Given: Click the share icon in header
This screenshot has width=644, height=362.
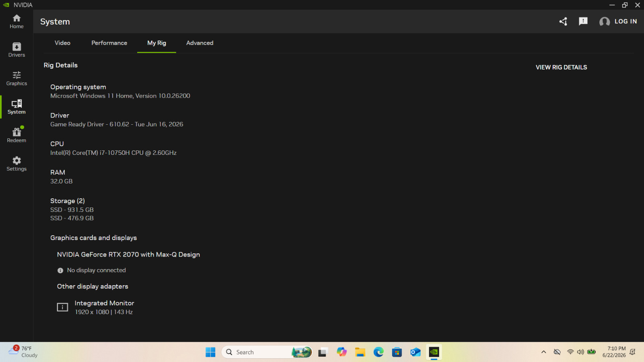Looking at the screenshot, I should [563, 21].
